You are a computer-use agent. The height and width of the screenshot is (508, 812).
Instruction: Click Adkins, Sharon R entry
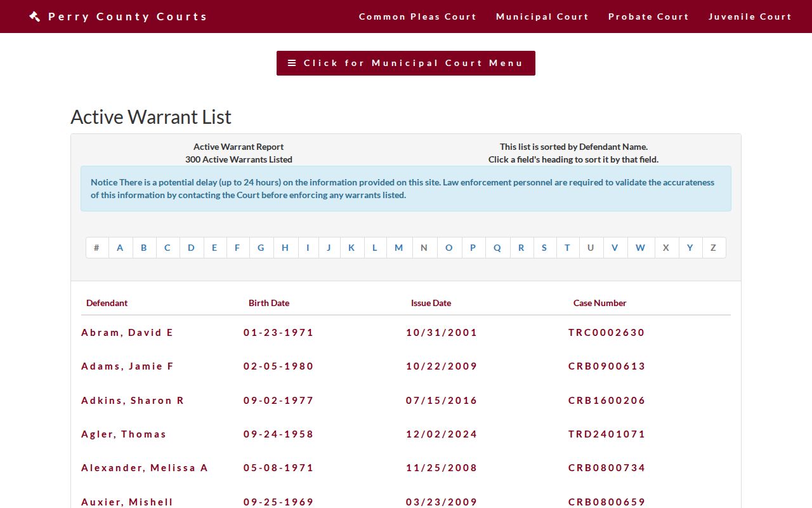(x=133, y=401)
